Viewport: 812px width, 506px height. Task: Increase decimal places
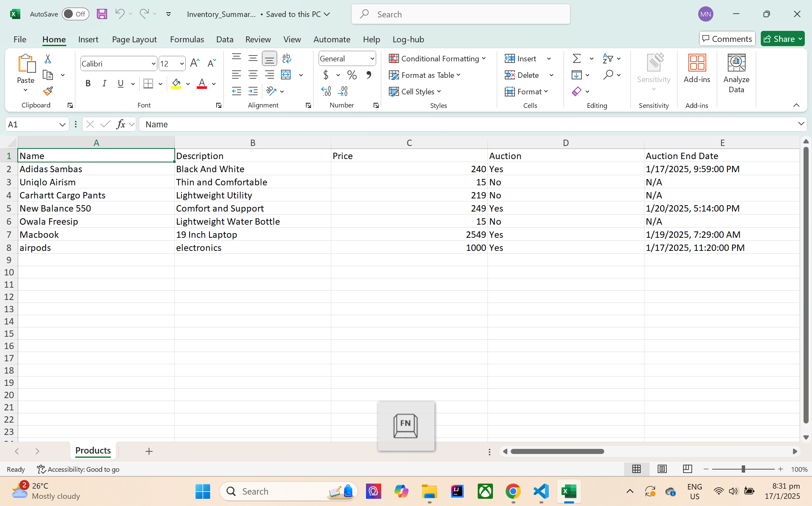326,91
